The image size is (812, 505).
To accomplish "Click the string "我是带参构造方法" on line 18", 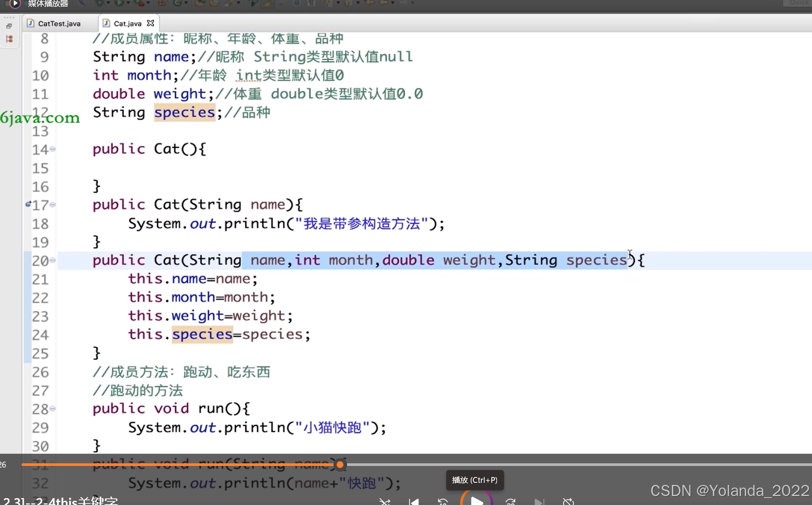I will [x=361, y=224].
